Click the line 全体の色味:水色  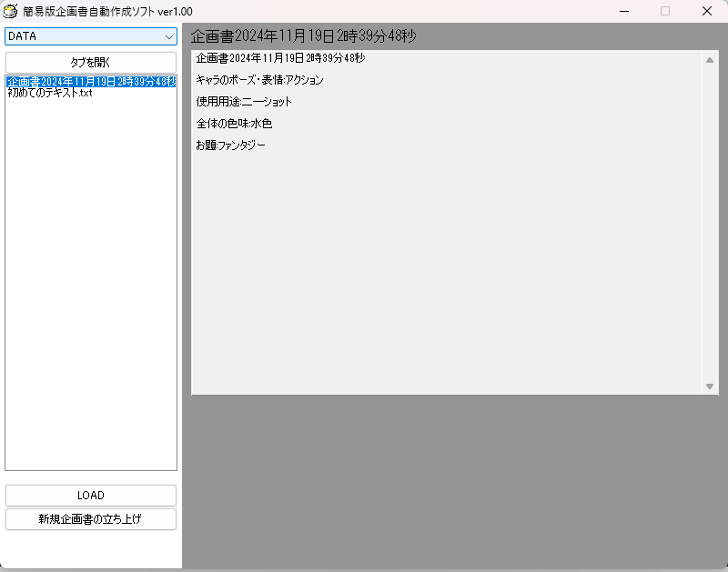[x=234, y=124]
